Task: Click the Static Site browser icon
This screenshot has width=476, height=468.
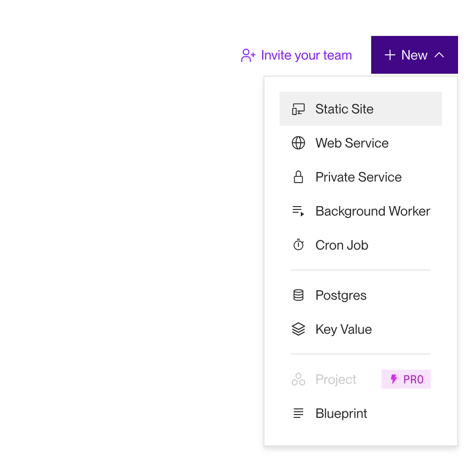Action: 298,109
